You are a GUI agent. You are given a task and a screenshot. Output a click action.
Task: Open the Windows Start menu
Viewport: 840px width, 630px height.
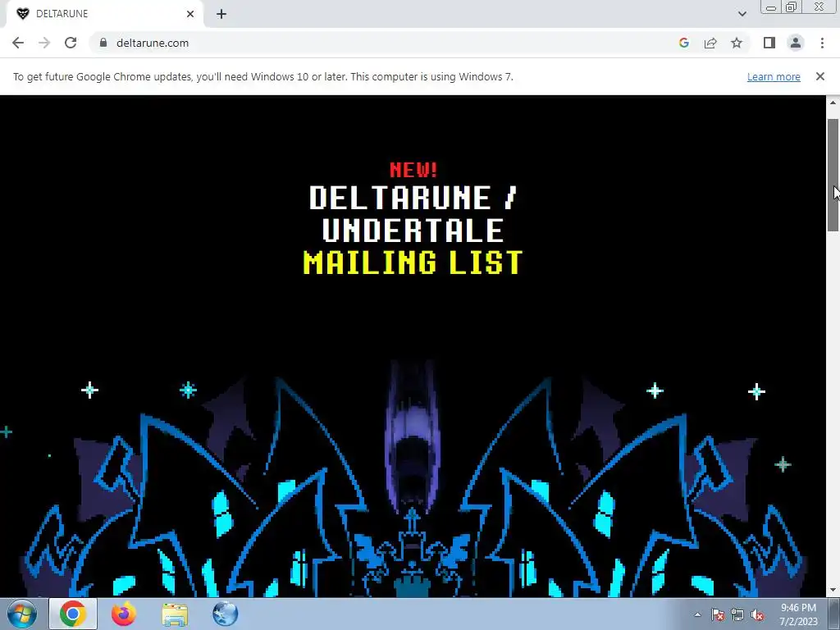coord(21,614)
